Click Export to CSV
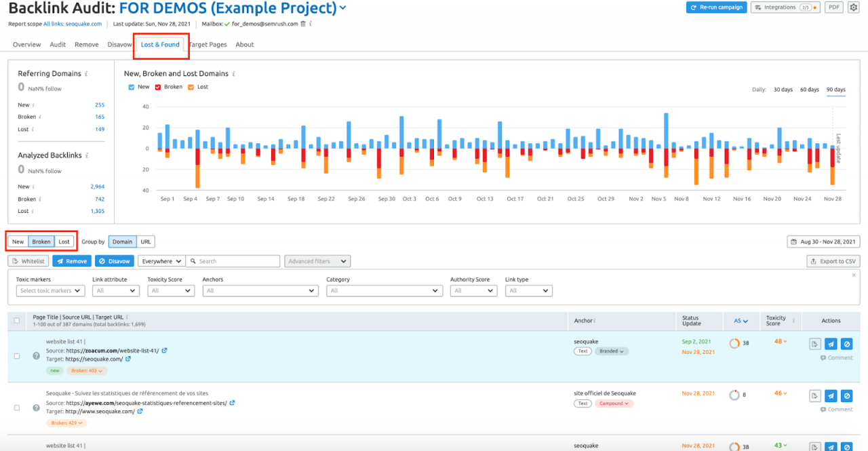This screenshot has height=451, width=868. 833,261
